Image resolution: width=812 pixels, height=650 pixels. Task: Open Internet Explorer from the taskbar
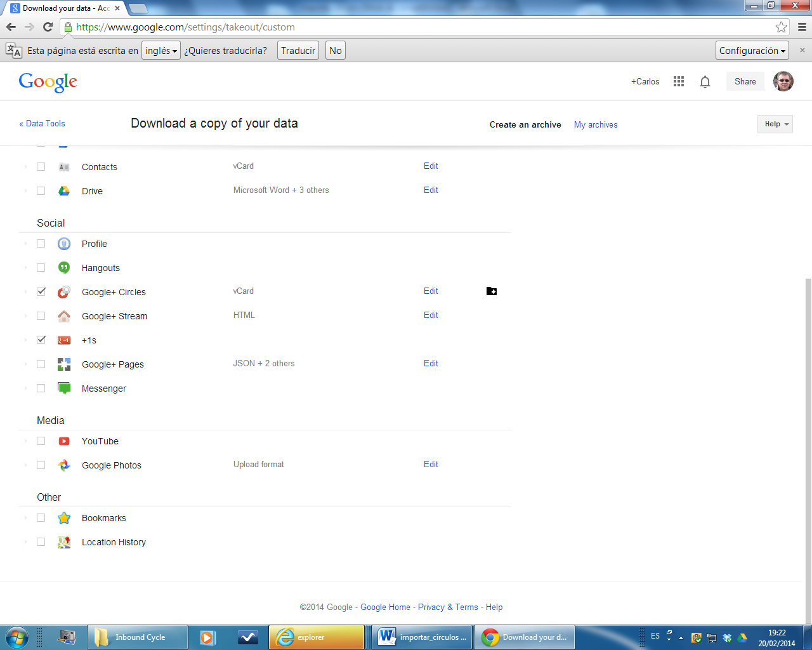[317, 637]
